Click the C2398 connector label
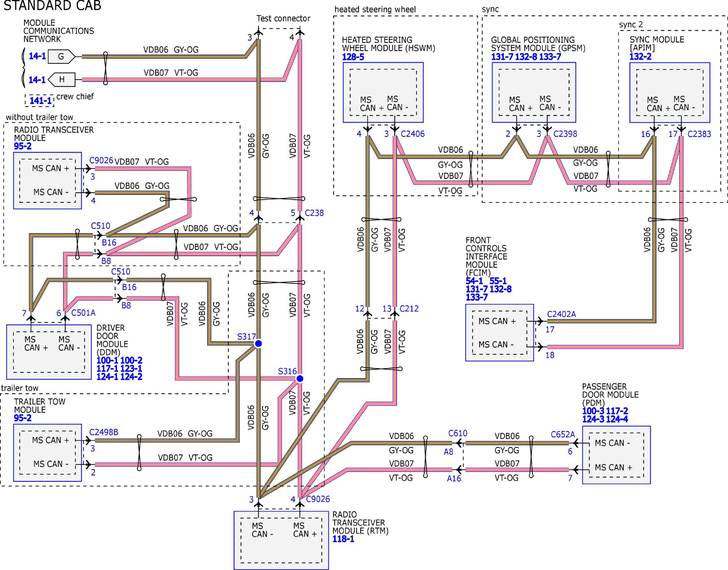728x570 pixels. click(x=565, y=134)
